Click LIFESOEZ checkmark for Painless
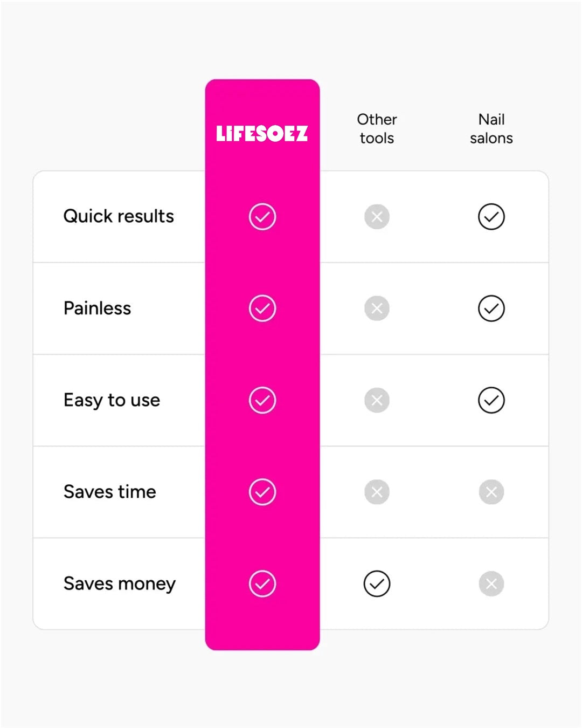The image size is (582, 728). 262,308
